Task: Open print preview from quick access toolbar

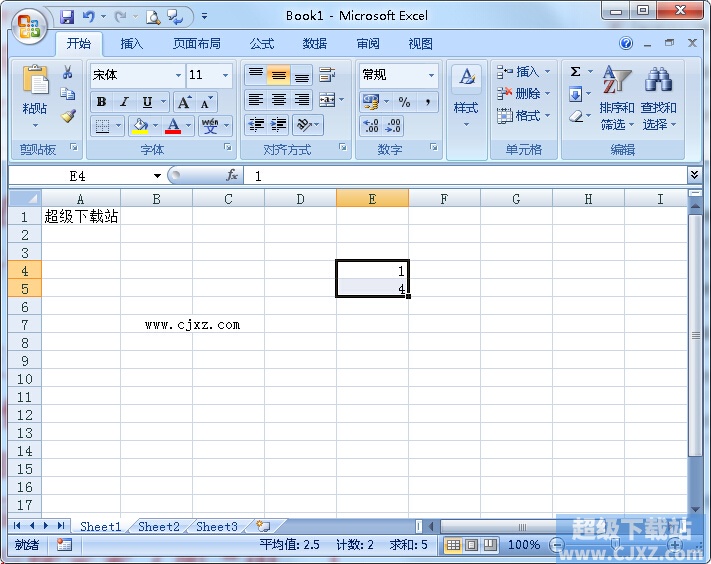Action: point(153,17)
